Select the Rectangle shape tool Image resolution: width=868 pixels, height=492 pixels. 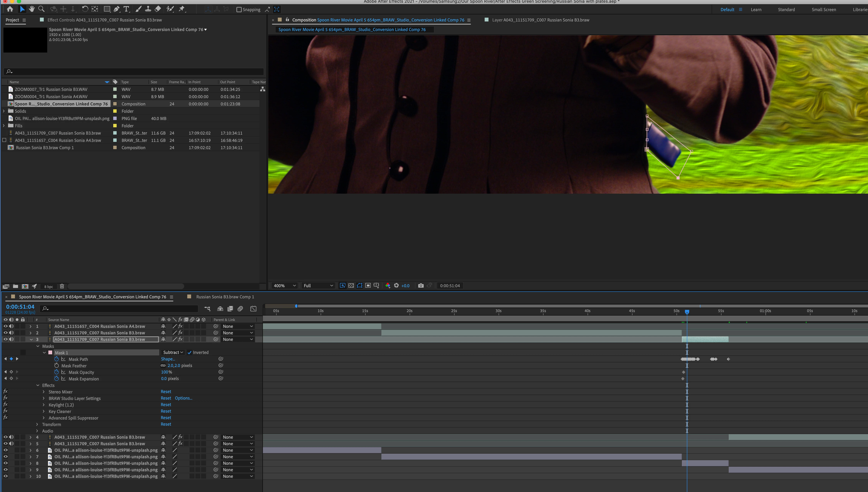click(x=107, y=9)
